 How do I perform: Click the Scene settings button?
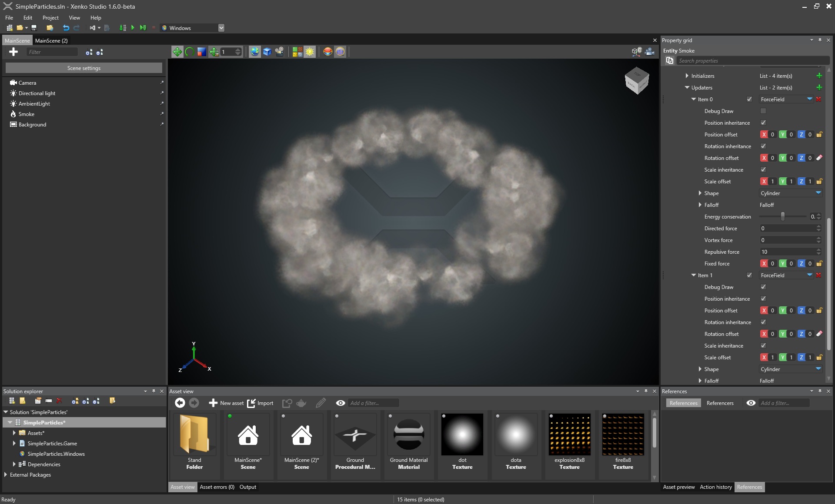coord(83,68)
